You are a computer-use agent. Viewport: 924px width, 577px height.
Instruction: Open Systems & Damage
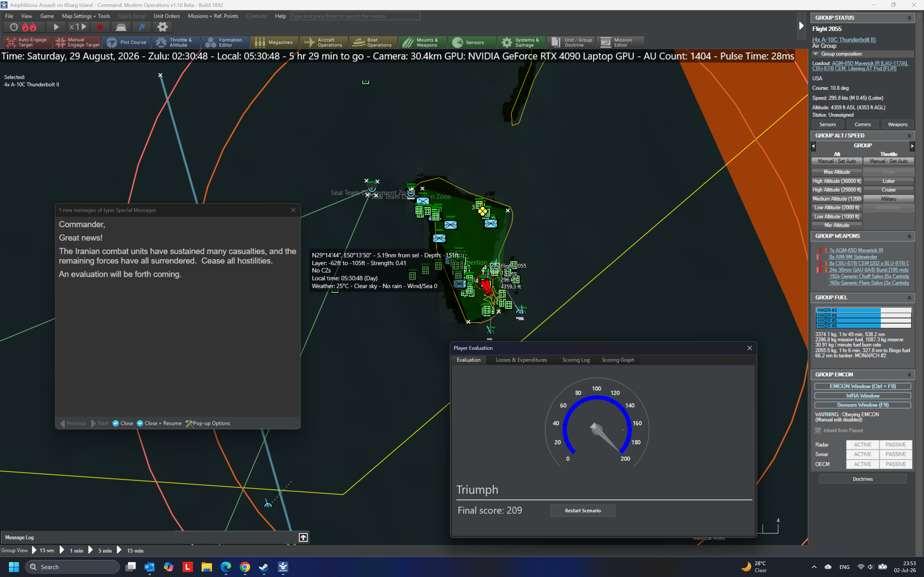(x=521, y=42)
